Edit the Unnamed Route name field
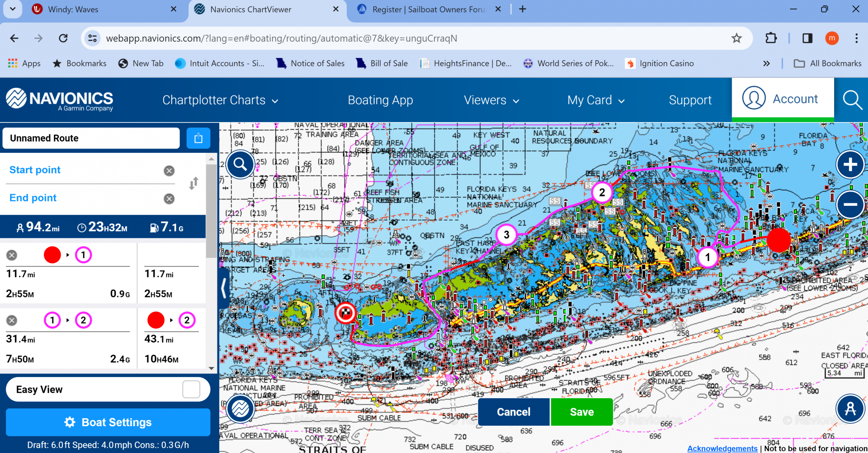The height and width of the screenshot is (453, 868). [x=91, y=138]
